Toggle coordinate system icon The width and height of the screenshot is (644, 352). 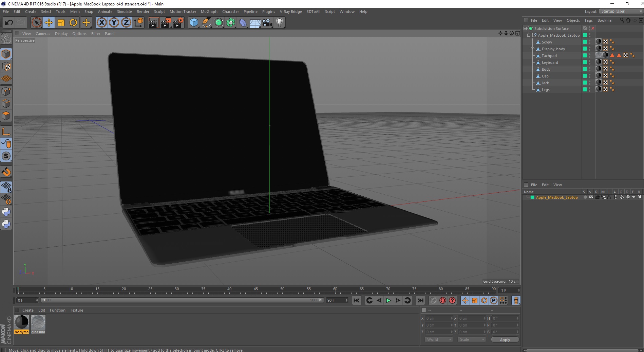(138, 23)
